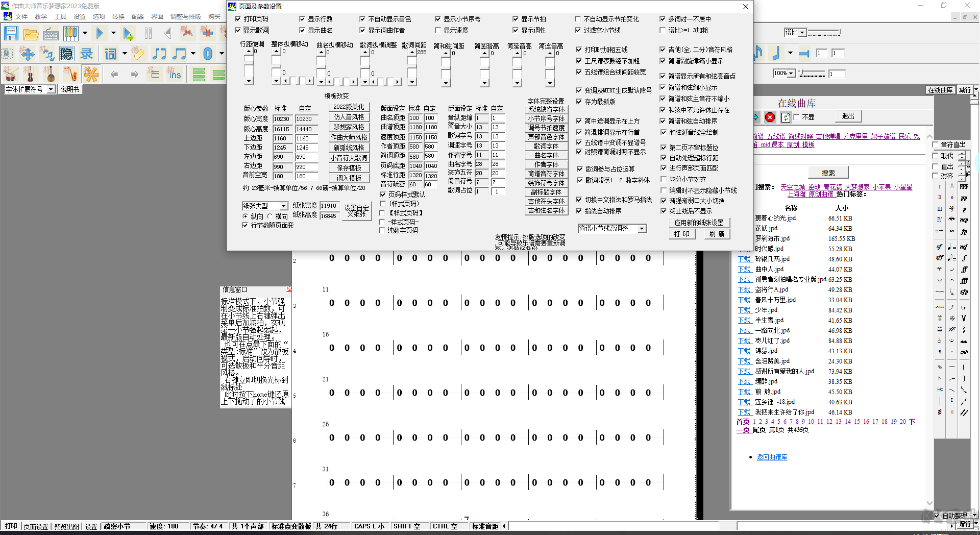Open the 100% zoom dropdown

pos(791,74)
